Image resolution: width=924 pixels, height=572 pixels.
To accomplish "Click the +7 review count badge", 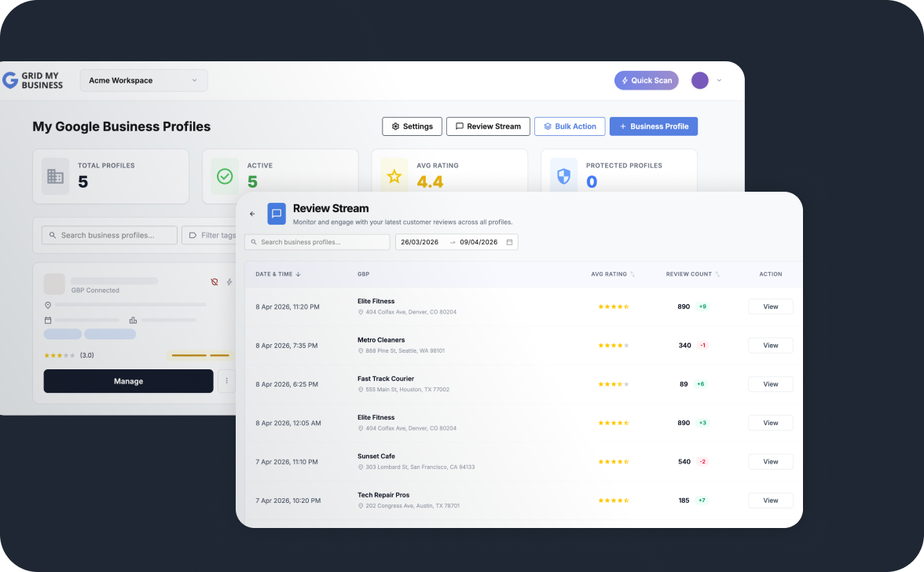I will [x=702, y=500].
